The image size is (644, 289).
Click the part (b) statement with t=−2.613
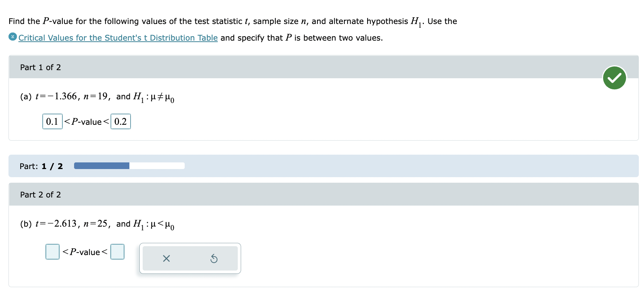coord(97,224)
